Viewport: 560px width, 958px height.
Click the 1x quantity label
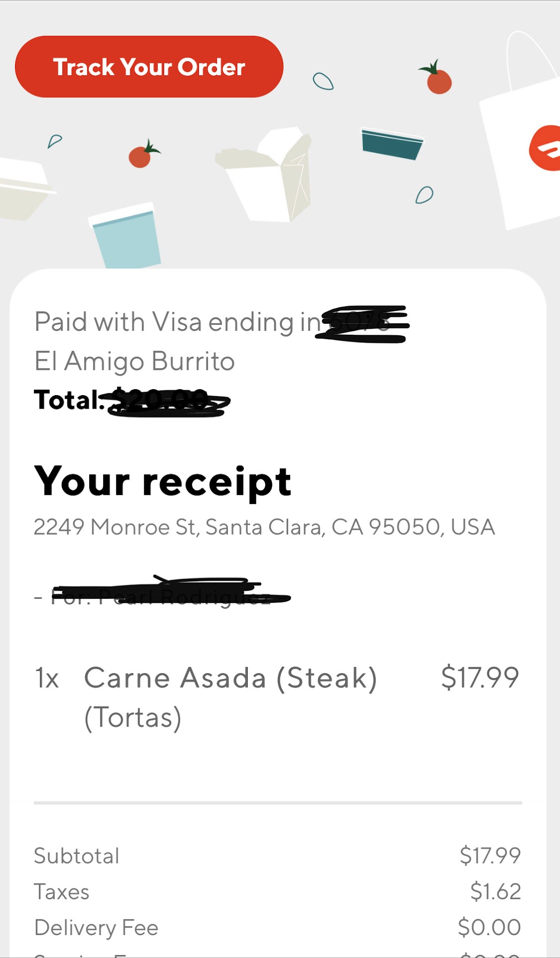[x=47, y=678]
